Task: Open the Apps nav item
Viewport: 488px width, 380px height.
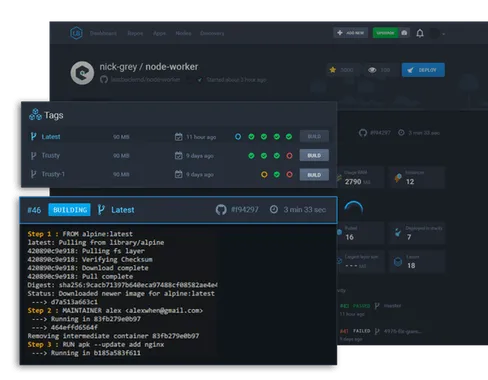Action: 159,33
